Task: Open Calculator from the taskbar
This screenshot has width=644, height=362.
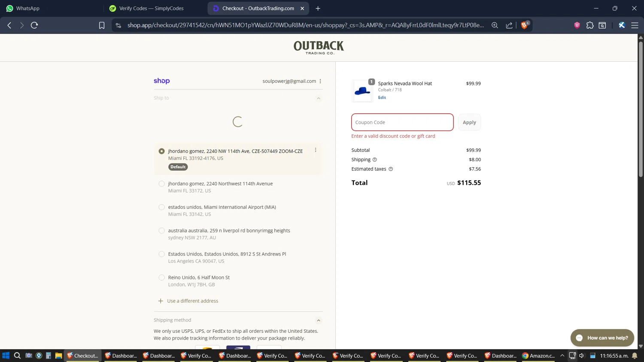Action: (x=49, y=356)
